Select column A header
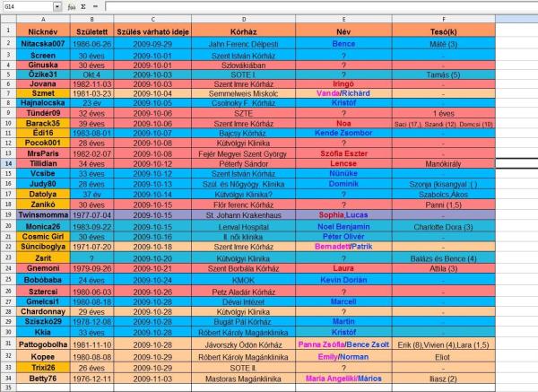 pos(43,19)
